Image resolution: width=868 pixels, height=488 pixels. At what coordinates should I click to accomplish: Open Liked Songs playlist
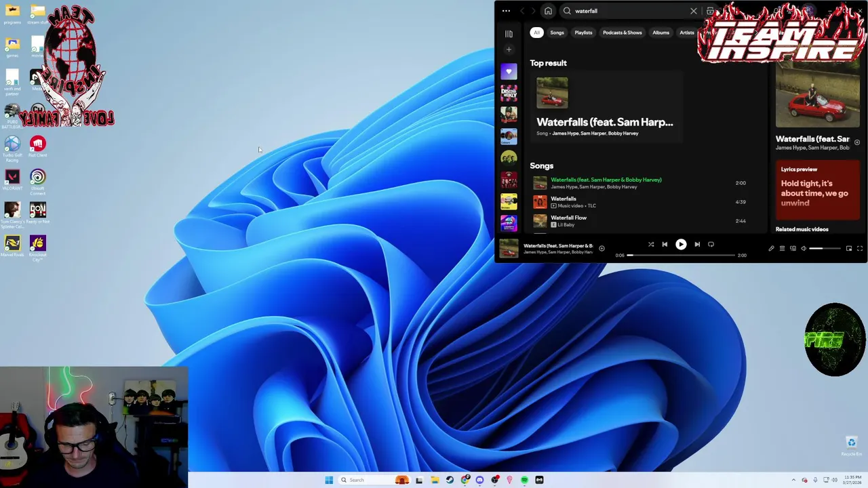click(x=509, y=71)
